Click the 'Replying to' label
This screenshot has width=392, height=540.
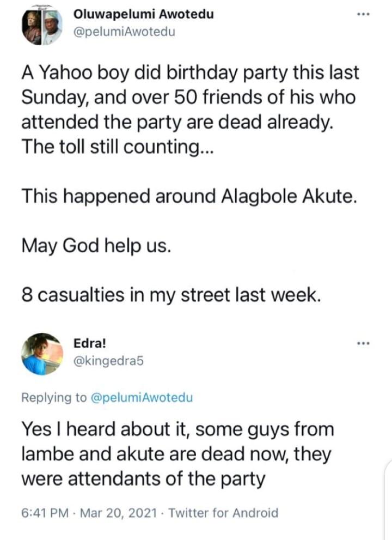pyautogui.click(x=53, y=398)
